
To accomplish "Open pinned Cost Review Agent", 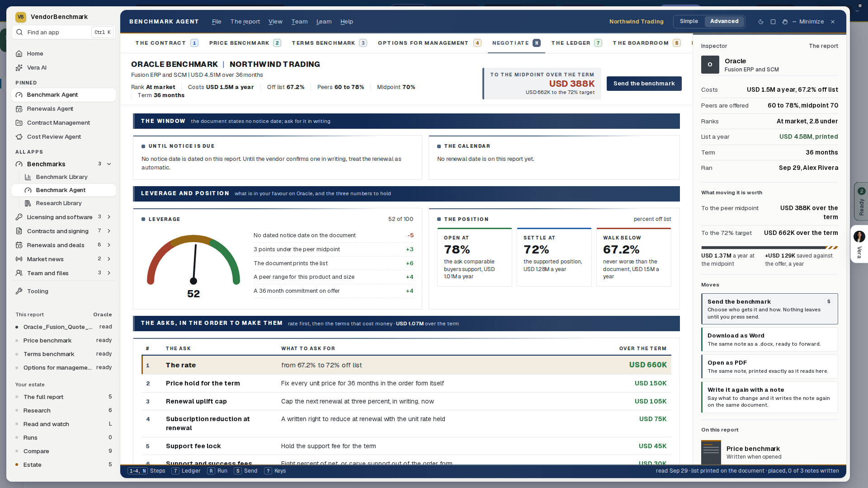I will point(63,136).
